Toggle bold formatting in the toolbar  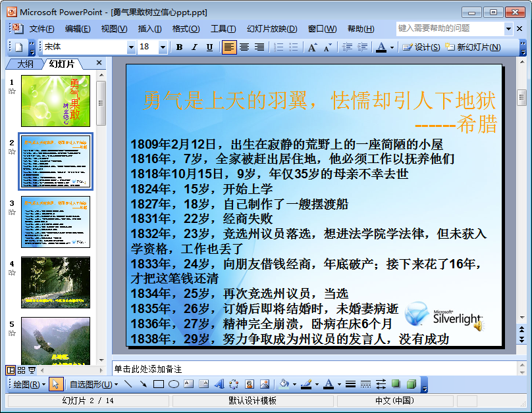click(x=179, y=47)
